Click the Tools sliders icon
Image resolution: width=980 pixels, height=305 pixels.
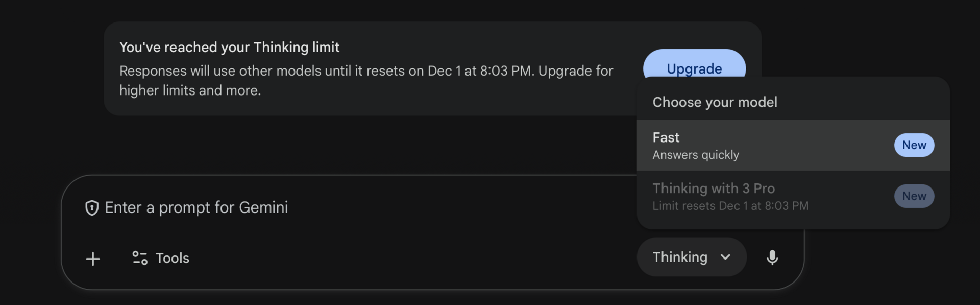[140, 258]
